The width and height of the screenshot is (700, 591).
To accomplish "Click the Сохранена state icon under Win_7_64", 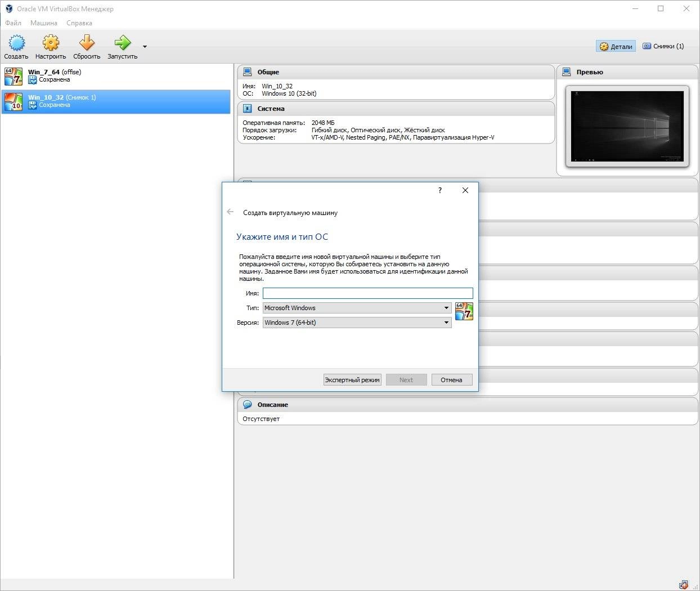I will coord(33,80).
